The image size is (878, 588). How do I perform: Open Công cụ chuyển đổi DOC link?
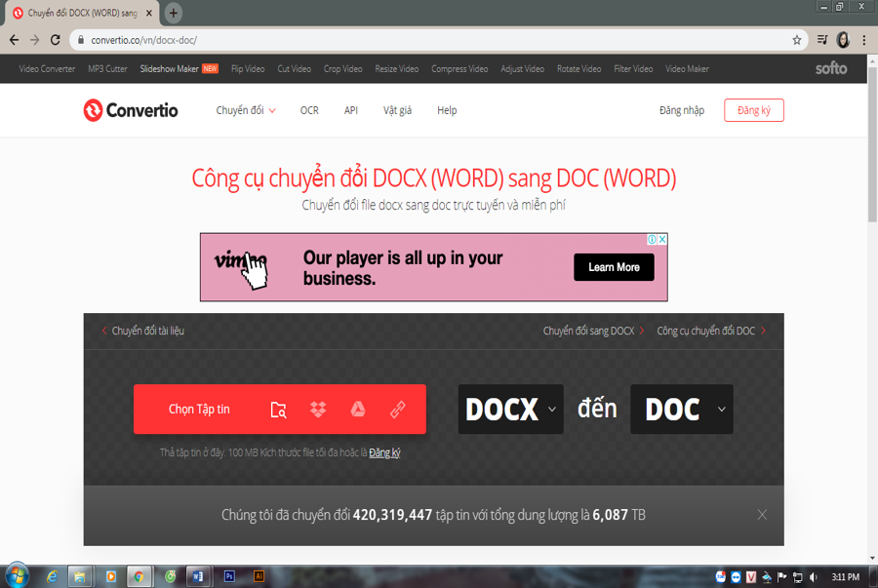711,331
